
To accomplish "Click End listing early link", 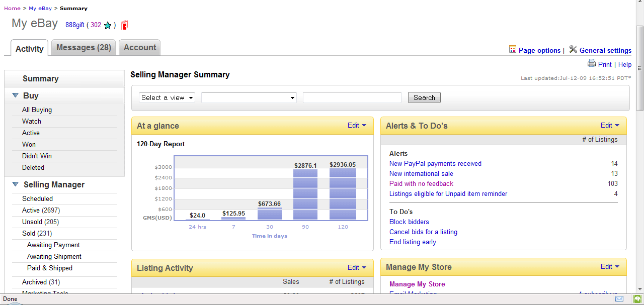I will (x=413, y=242).
